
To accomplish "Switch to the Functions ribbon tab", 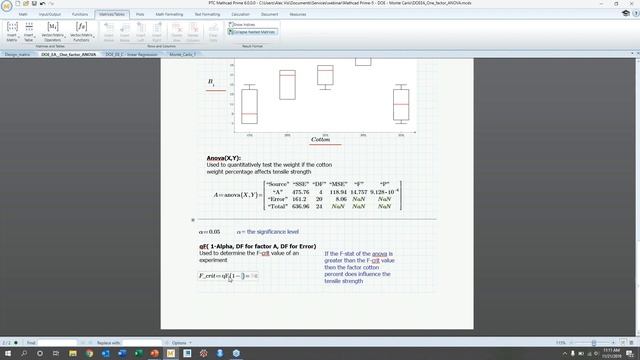I will point(80,14).
